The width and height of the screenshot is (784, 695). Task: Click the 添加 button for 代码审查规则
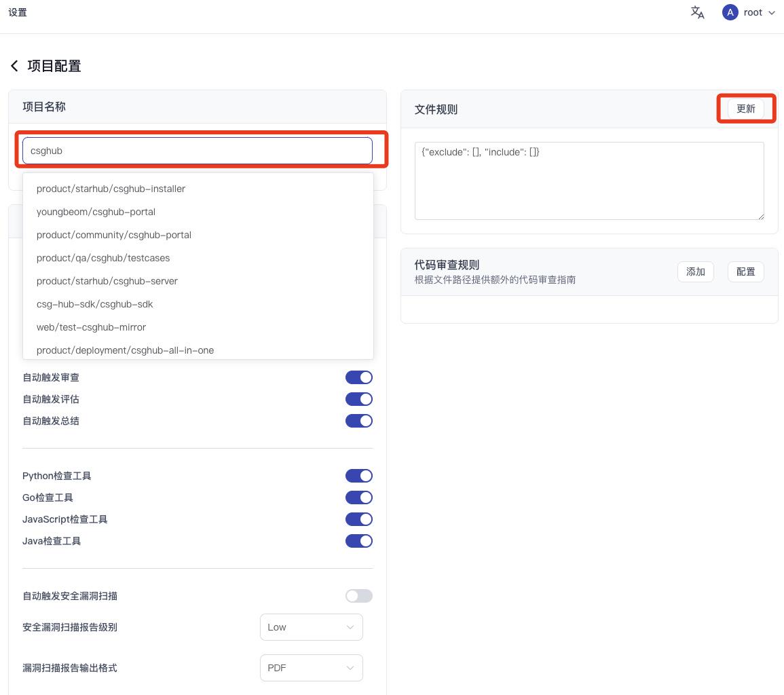tap(695, 271)
